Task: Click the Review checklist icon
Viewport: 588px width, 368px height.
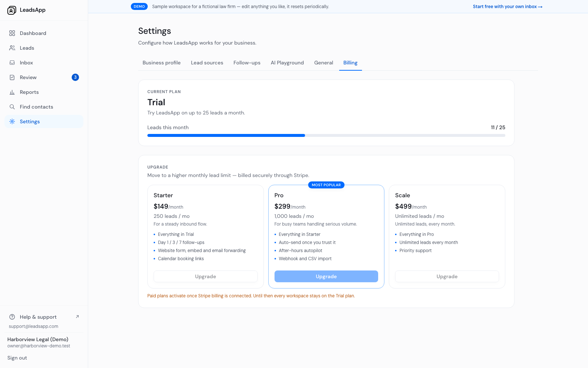Action: [12, 77]
